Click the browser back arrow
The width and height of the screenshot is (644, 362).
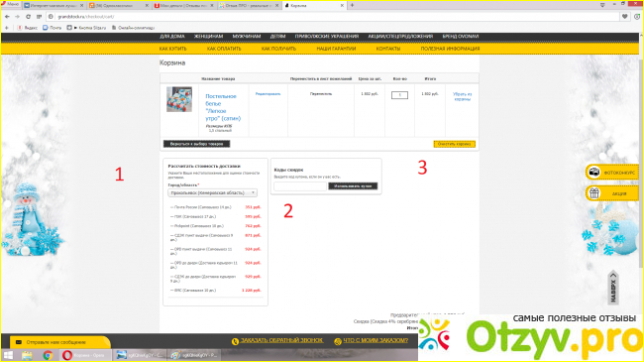[x=7, y=17]
